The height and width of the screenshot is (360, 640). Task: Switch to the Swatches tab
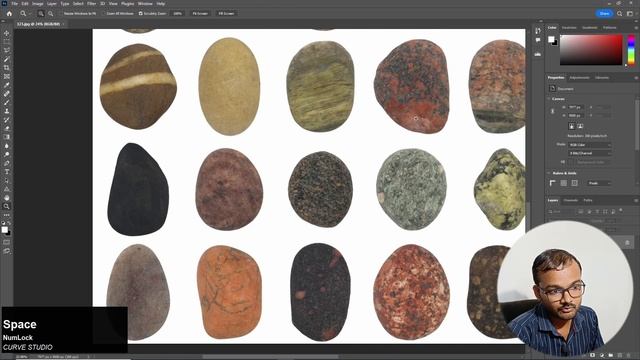[x=569, y=28]
